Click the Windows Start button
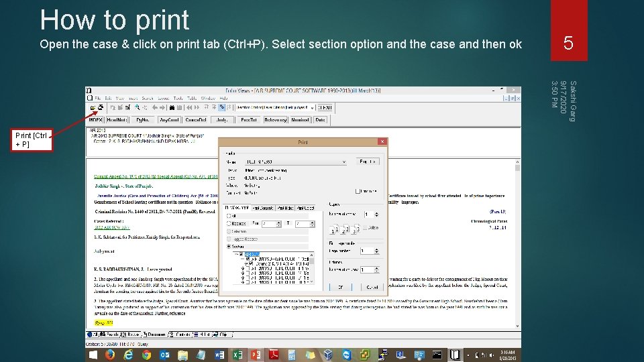 click(93, 355)
